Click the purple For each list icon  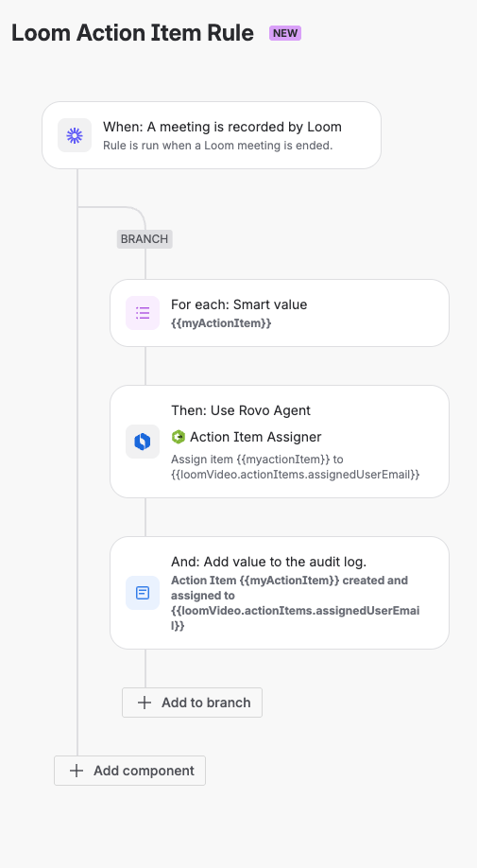coord(143,313)
